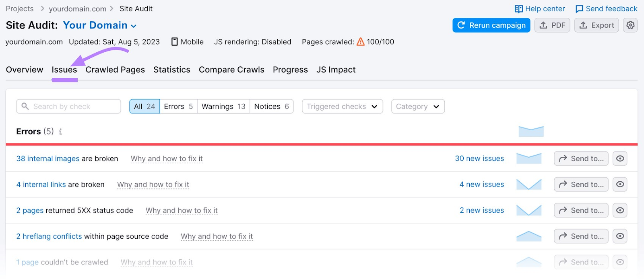
Task: Hide the 5XX status code issue with eye icon
Action: (x=620, y=210)
